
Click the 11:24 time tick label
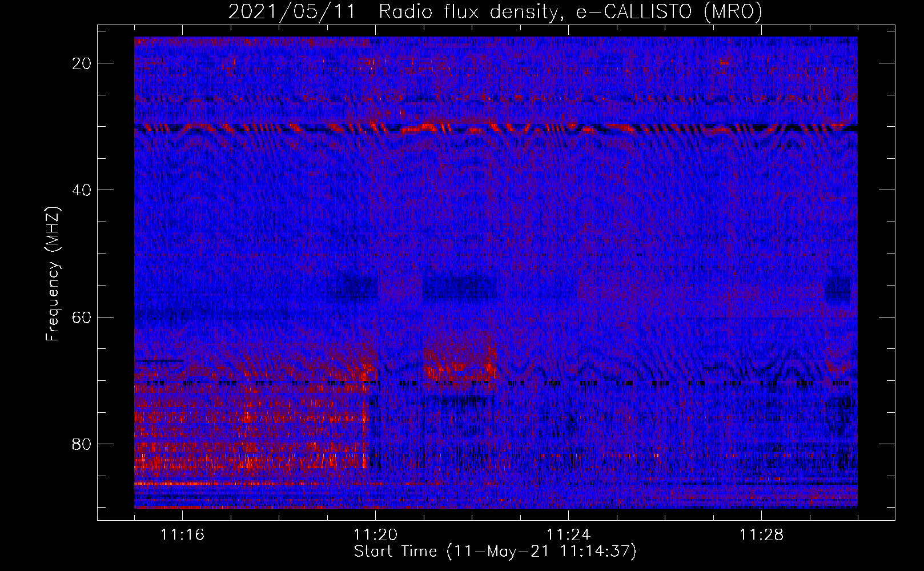pyautogui.click(x=568, y=534)
